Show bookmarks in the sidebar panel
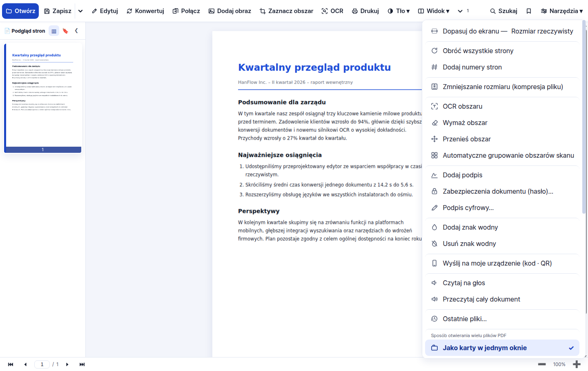 (x=65, y=31)
